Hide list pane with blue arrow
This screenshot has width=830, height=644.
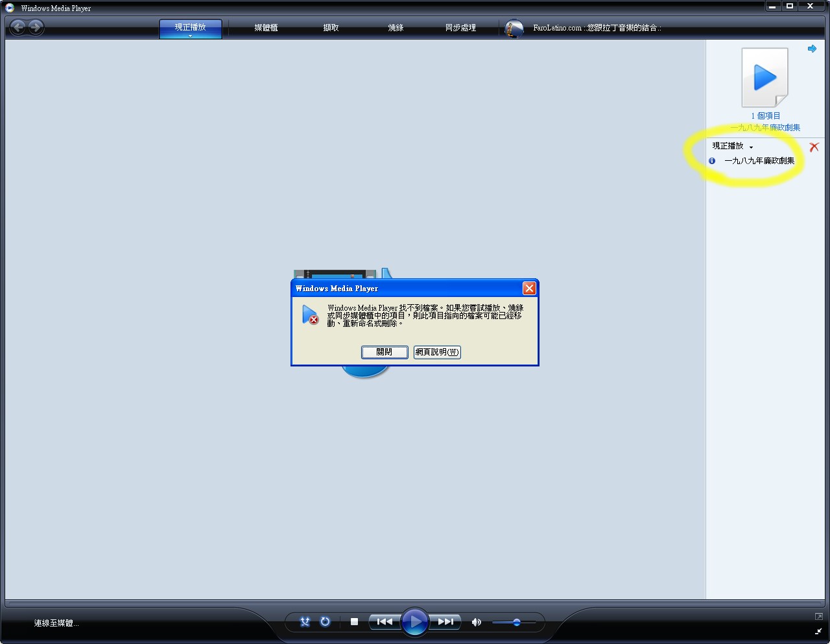(x=812, y=49)
